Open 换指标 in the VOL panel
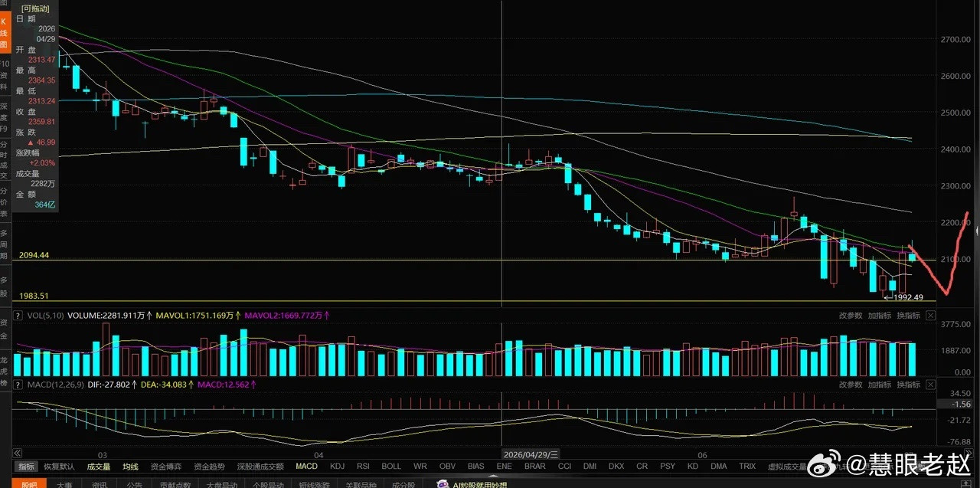 click(x=908, y=316)
